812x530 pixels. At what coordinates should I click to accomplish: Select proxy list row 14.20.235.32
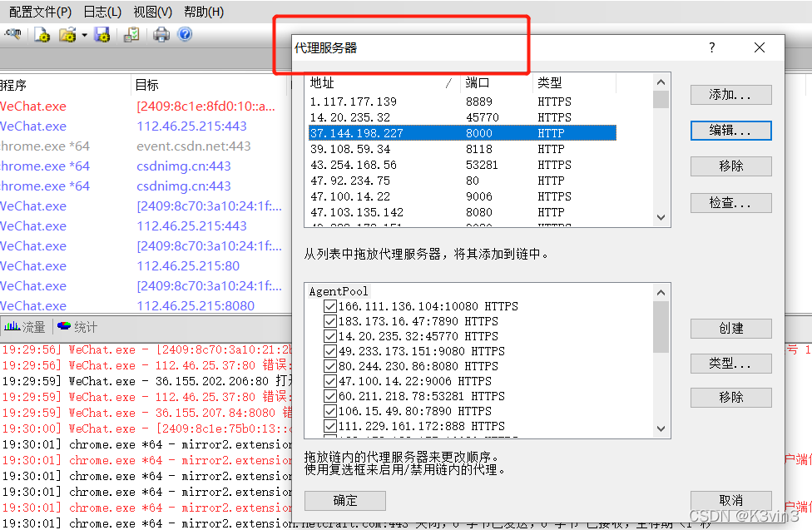pyautogui.click(x=462, y=117)
